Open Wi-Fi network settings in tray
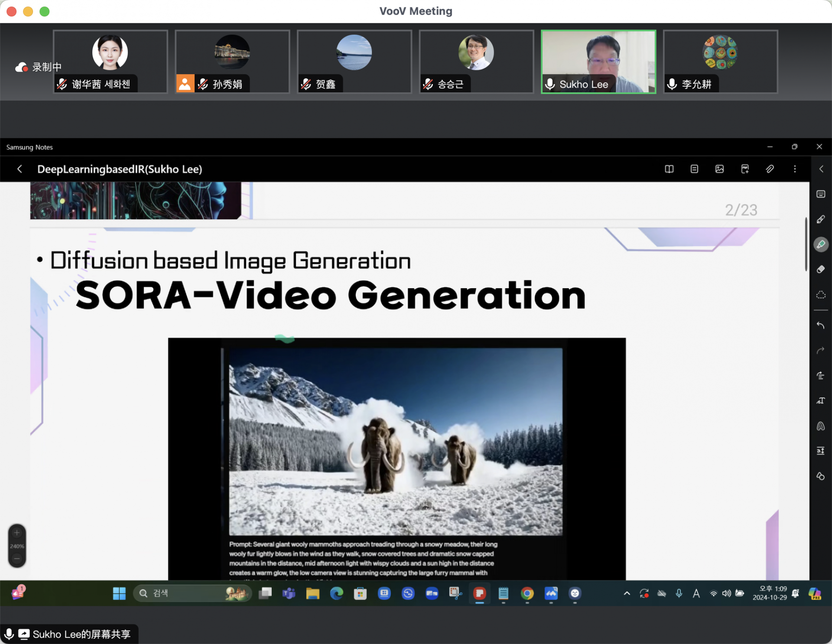This screenshot has width=832, height=644. click(x=713, y=593)
